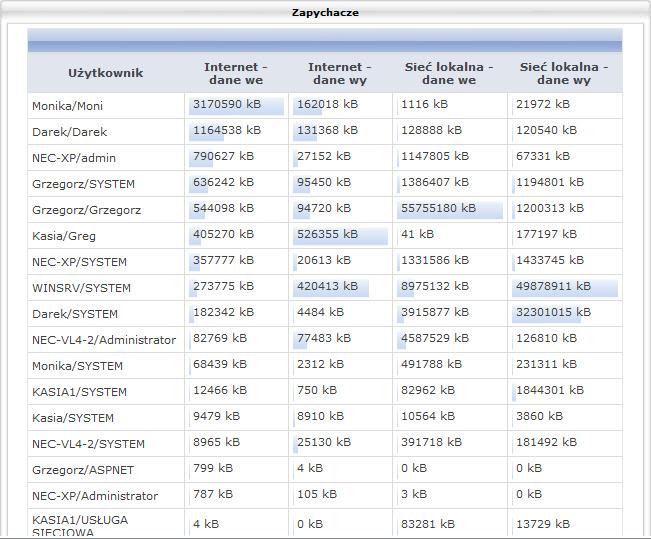Screen dimensions: 651x539
Task: Click the 790627 kB value
Action: point(223,157)
